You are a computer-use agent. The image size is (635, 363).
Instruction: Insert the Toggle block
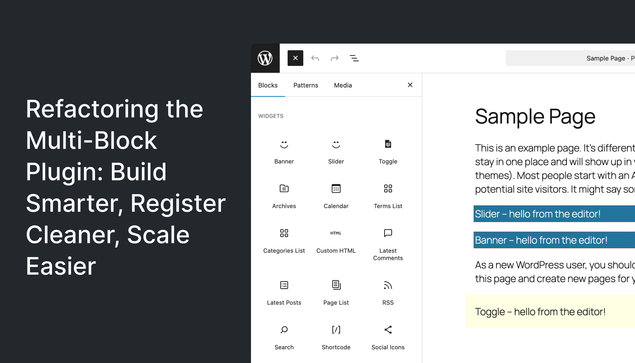tap(388, 152)
